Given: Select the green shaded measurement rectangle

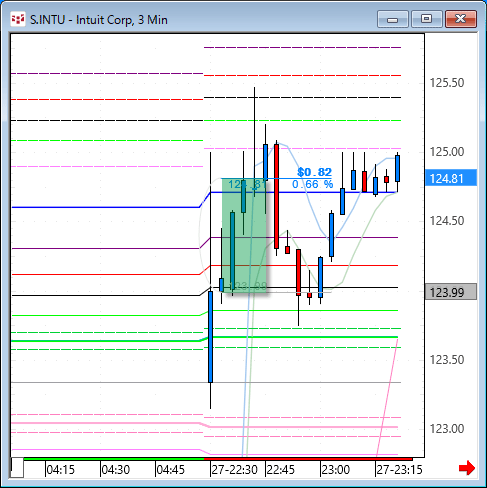Looking at the screenshot, I should coord(244,236).
